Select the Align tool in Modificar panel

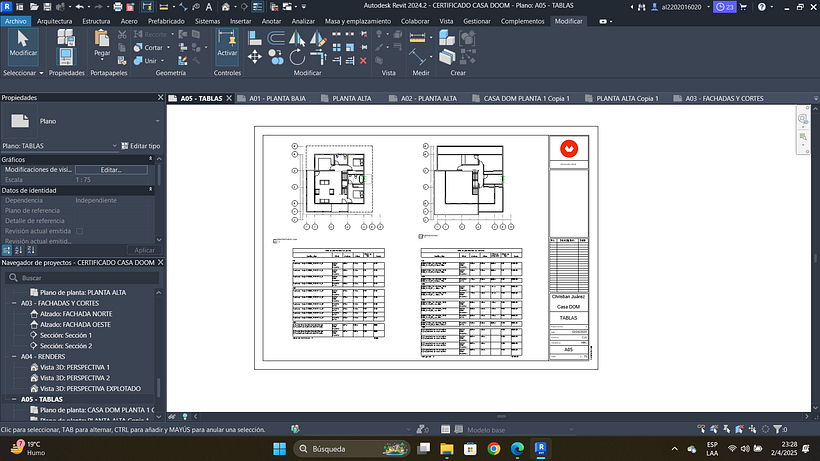pos(255,38)
